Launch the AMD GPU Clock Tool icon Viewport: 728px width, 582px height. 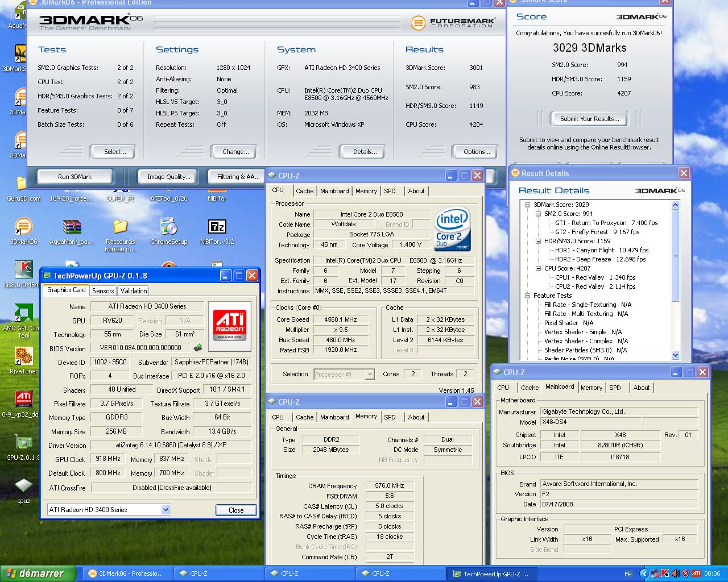point(23,313)
